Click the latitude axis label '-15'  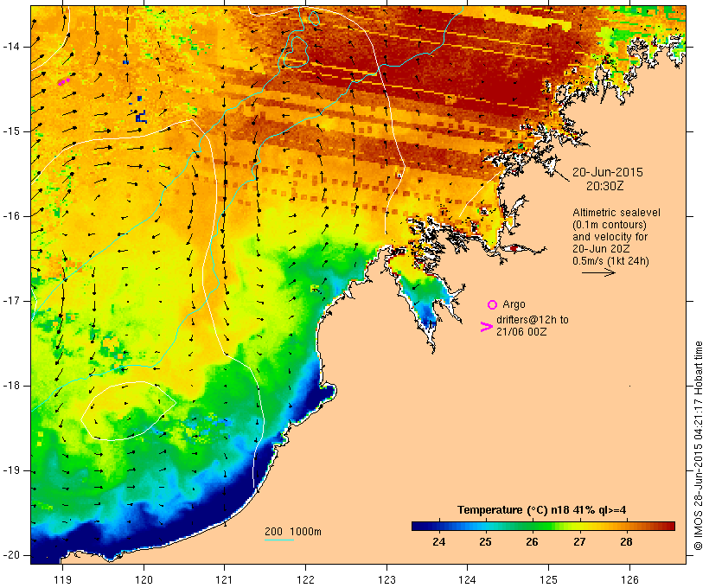[x=10, y=131]
